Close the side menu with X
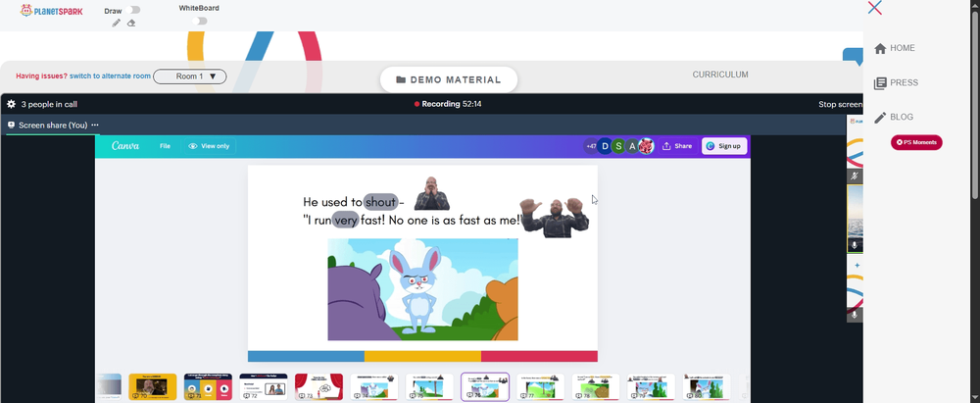The height and width of the screenshot is (403, 980). [875, 8]
